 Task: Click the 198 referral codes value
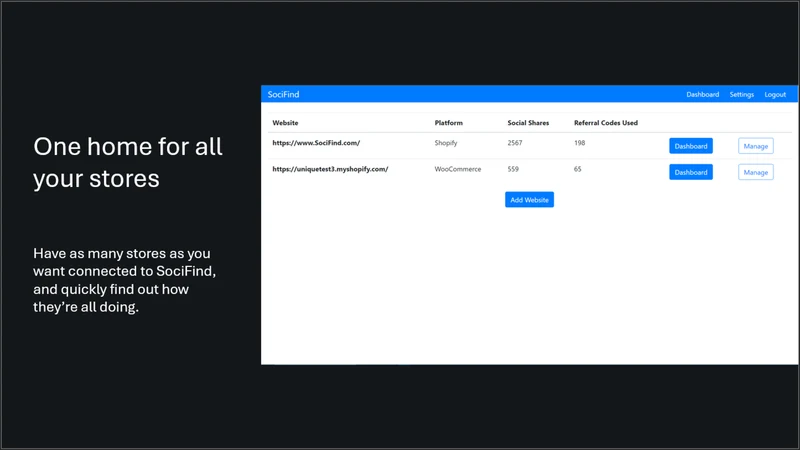(x=579, y=143)
